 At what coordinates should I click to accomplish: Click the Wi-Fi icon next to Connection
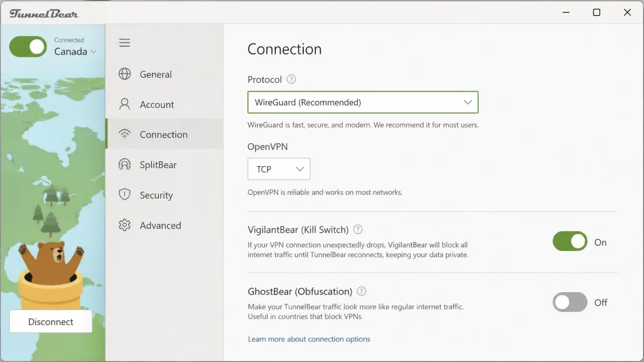(x=125, y=134)
